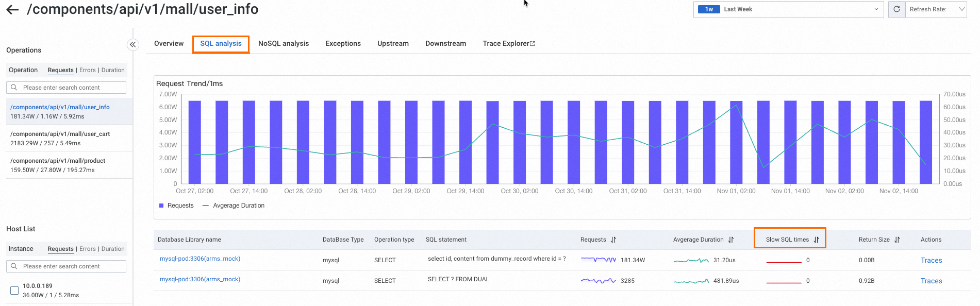Sort by Average Duration column icon
This screenshot has height=306, width=980.
731,240
